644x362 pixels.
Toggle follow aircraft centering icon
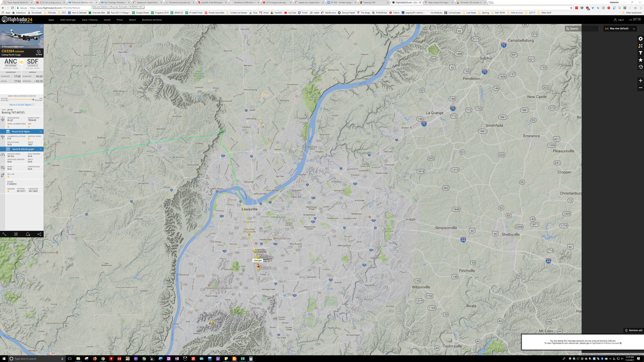[16, 234]
